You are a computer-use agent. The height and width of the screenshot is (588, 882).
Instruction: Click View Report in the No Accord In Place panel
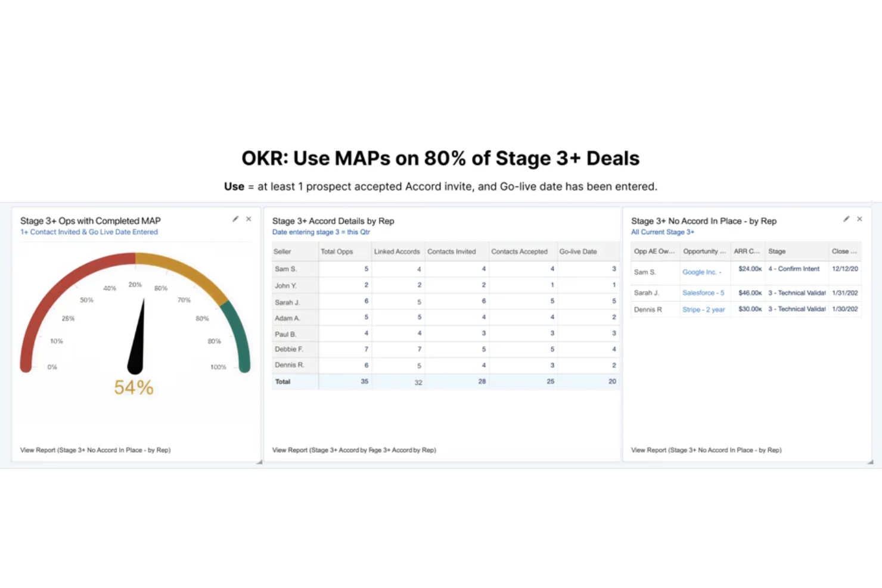[706, 450]
